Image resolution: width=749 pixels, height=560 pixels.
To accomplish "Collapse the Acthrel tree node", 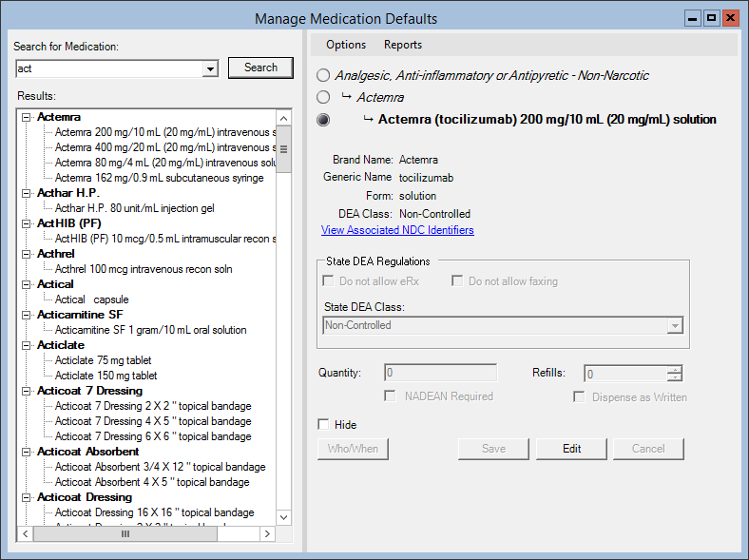I will coord(27,254).
